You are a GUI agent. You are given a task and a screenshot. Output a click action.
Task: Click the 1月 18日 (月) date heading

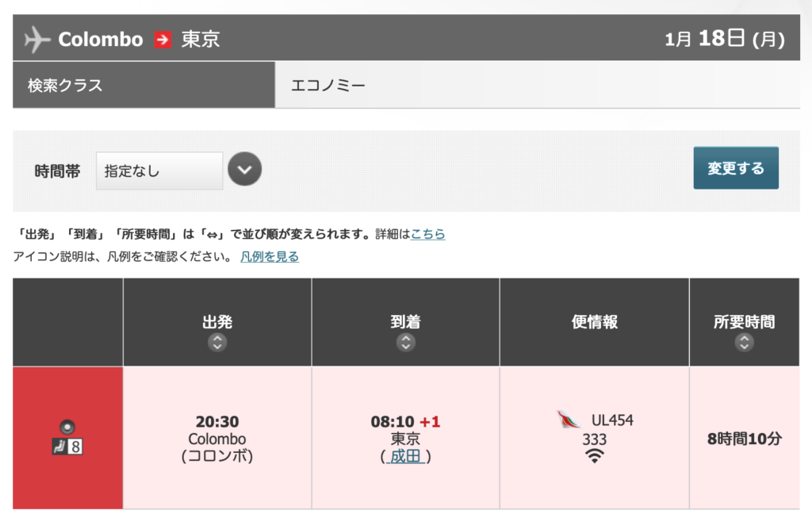(725, 39)
